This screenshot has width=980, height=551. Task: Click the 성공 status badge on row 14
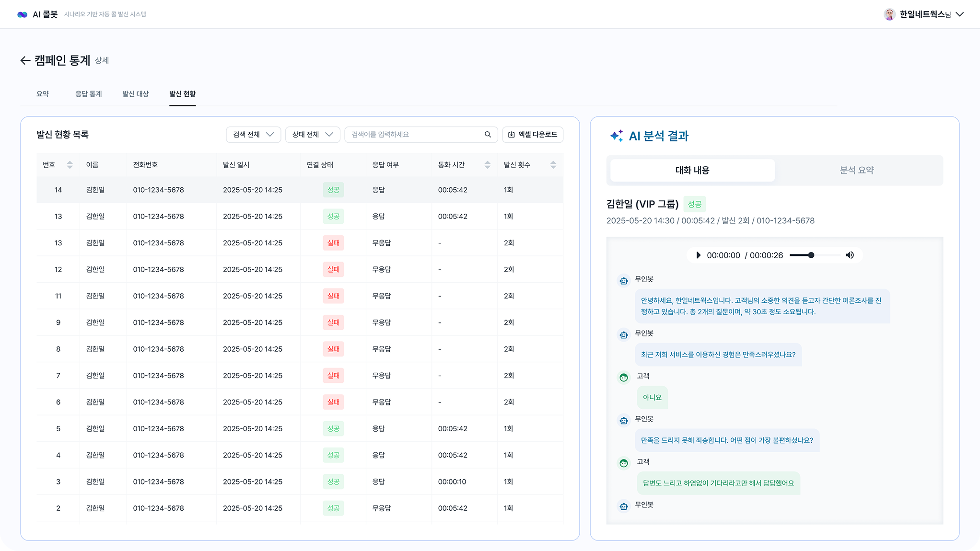333,190
